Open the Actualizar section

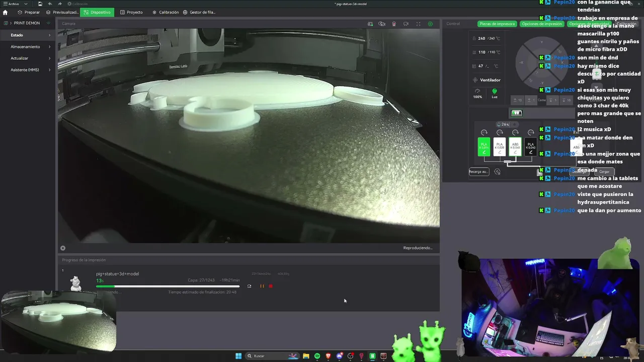click(x=28, y=58)
